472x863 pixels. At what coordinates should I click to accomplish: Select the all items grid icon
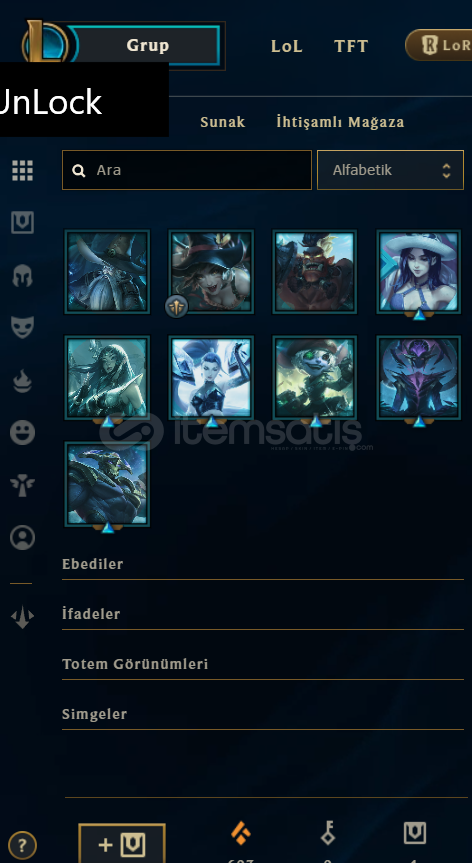coord(23,171)
